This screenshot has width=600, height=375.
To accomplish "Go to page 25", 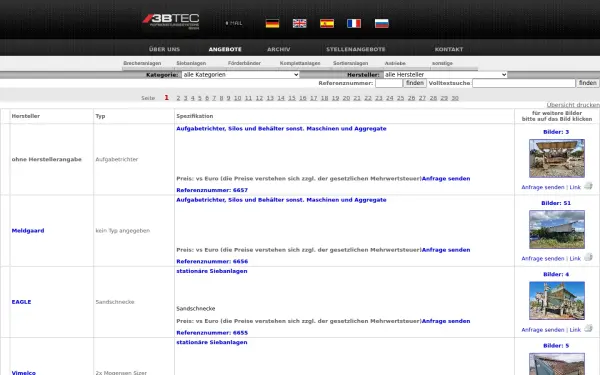I will pyautogui.click(x=401, y=98).
